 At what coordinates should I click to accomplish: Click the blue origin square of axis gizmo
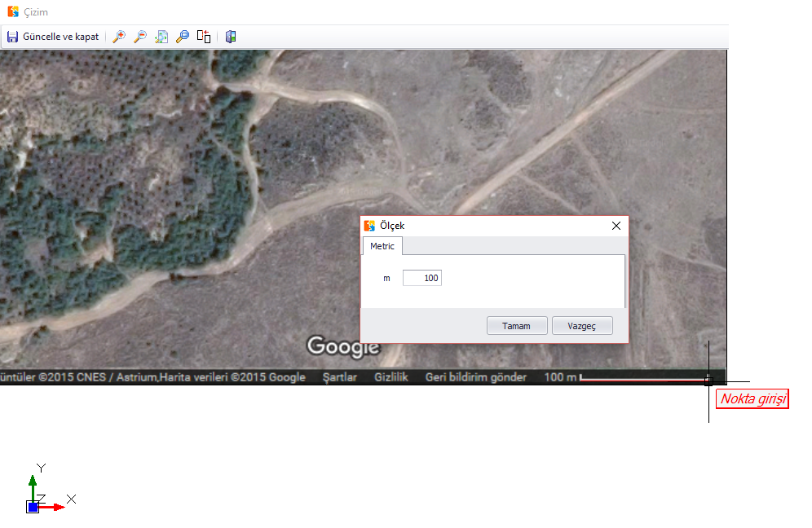pos(33,507)
